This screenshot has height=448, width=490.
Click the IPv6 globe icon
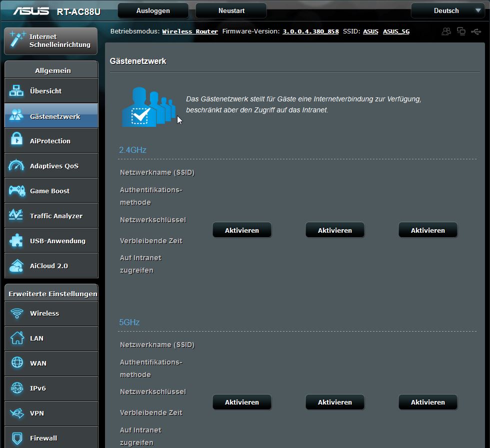tap(17, 388)
